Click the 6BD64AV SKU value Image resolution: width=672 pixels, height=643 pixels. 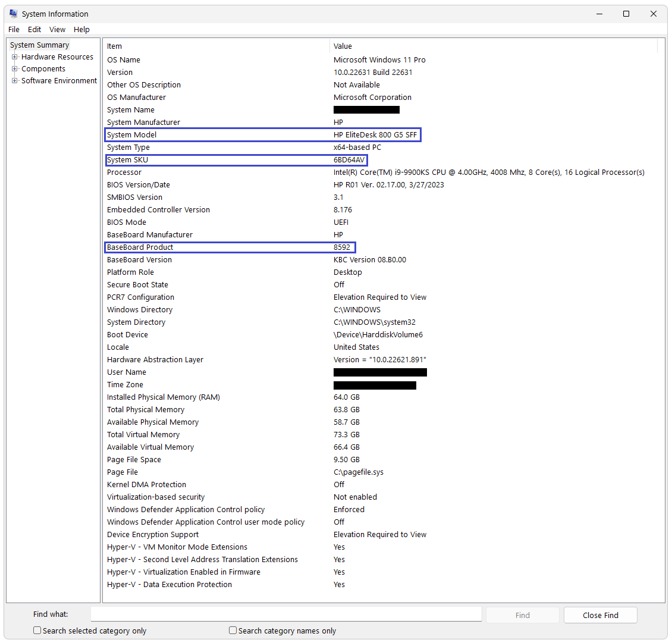349,160
